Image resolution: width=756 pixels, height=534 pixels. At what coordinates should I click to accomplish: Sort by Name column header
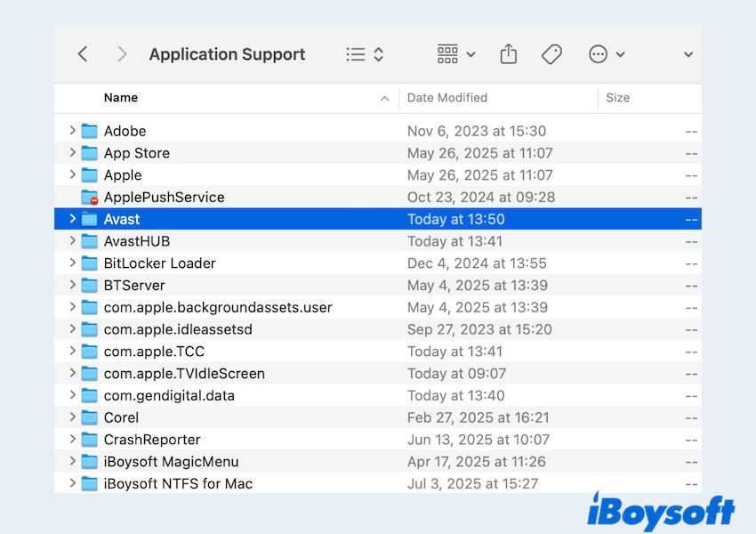point(121,98)
